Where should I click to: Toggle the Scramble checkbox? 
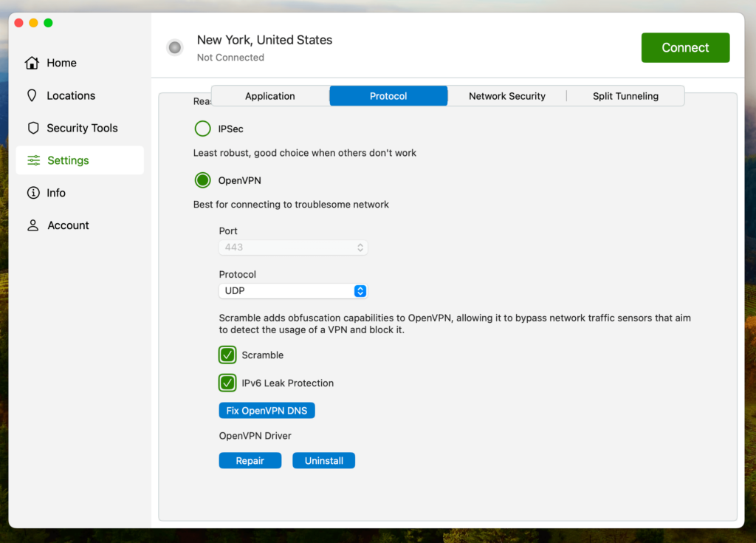[x=227, y=355]
